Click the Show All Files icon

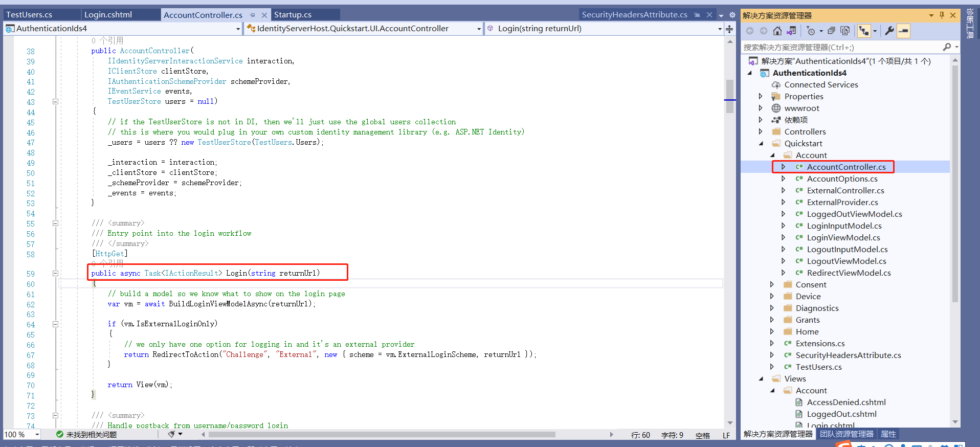(845, 31)
